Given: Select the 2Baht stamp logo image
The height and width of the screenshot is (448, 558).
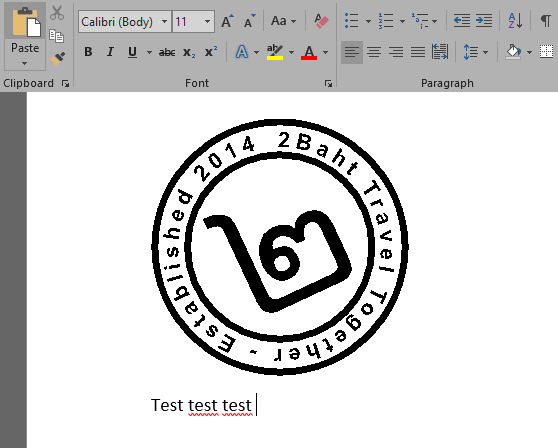Looking at the screenshot, I should tap(280, 247).
